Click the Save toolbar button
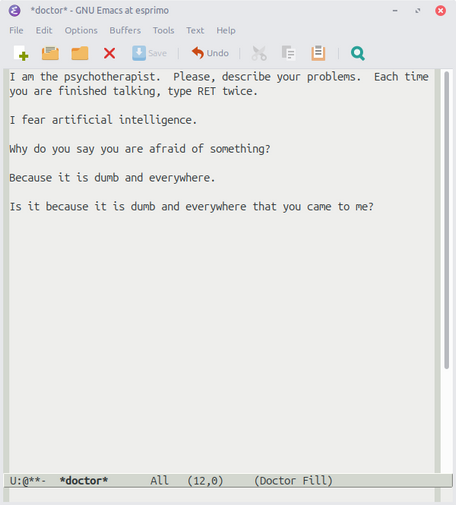The width and height of the screenshot is (456, 505). point(150,53)
